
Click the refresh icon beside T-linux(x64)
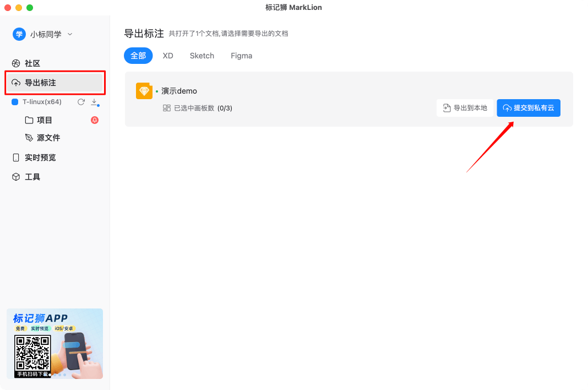point(80,102)
